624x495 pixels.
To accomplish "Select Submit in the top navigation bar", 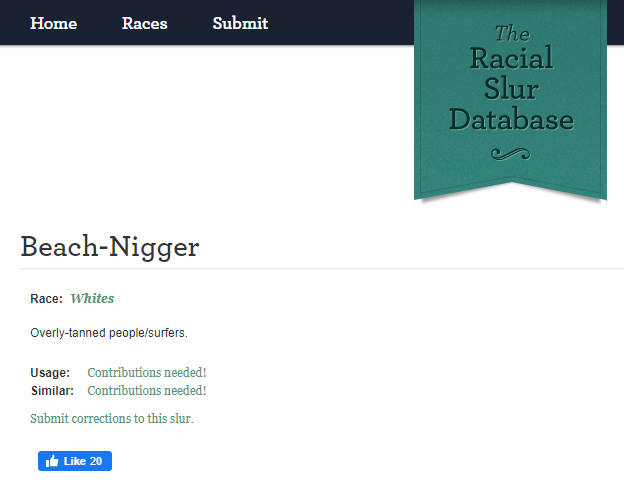I will click(x=240, y=23).
